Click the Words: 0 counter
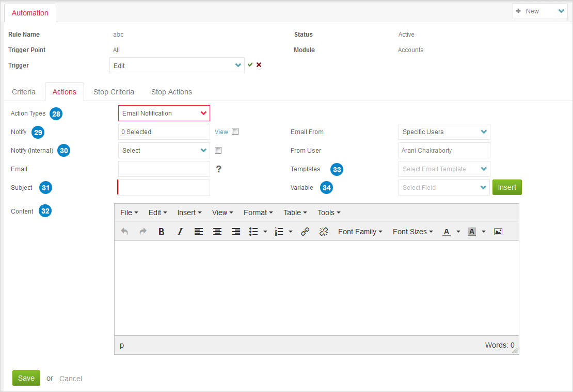This screenshot has height=392, width=573. pos(500,345)
